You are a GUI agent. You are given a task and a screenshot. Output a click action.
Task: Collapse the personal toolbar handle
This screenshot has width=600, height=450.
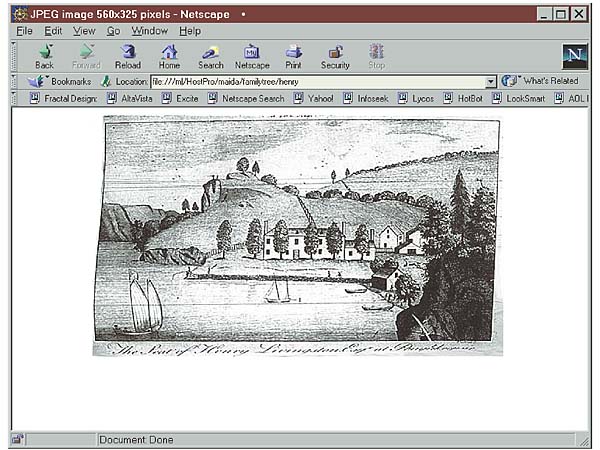14,98
